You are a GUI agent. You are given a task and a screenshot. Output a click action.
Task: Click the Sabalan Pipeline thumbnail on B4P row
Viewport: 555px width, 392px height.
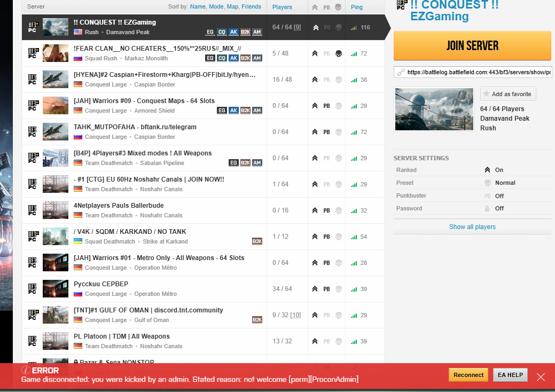tap(56, 158)
